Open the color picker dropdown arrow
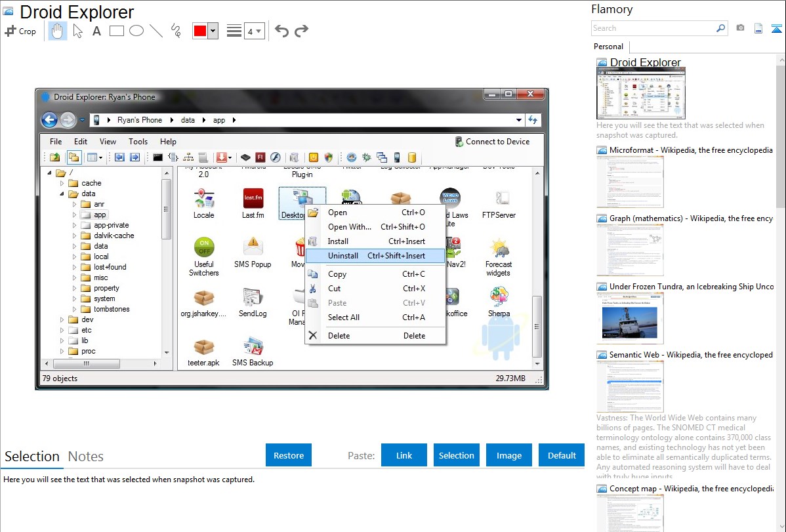 tap(213, 31)
